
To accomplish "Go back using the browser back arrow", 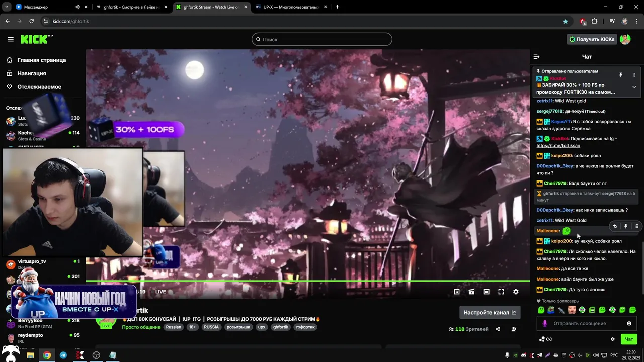I will [7, 21].
